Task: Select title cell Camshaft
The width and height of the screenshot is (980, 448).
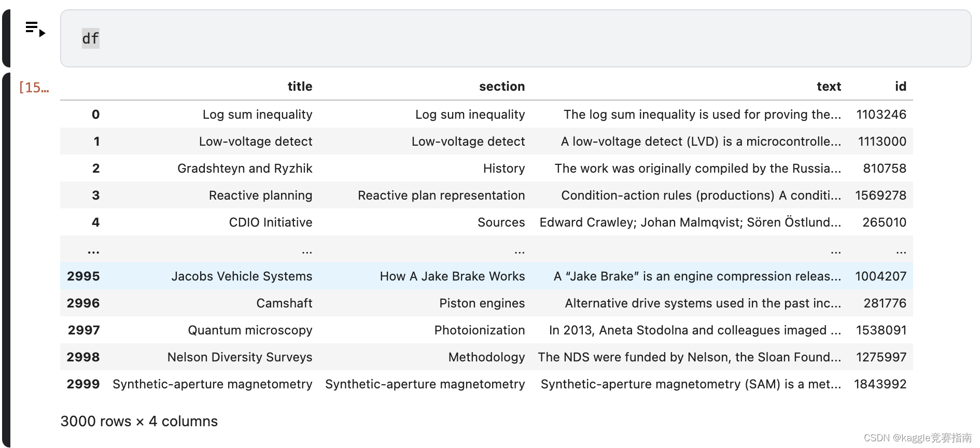Action: (284, 303)
